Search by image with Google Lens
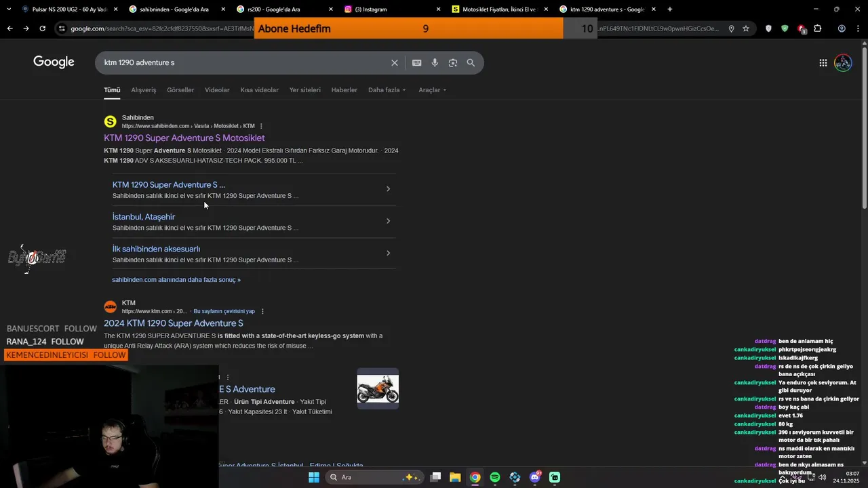Image resolution: width=868 pixels, height=488 pixels. (452, 62)
